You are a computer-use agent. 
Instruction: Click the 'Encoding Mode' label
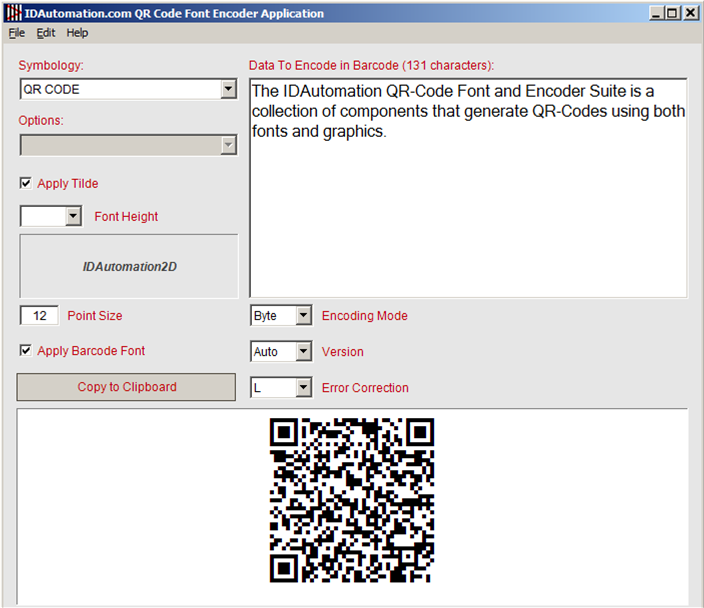pos(365,316)
